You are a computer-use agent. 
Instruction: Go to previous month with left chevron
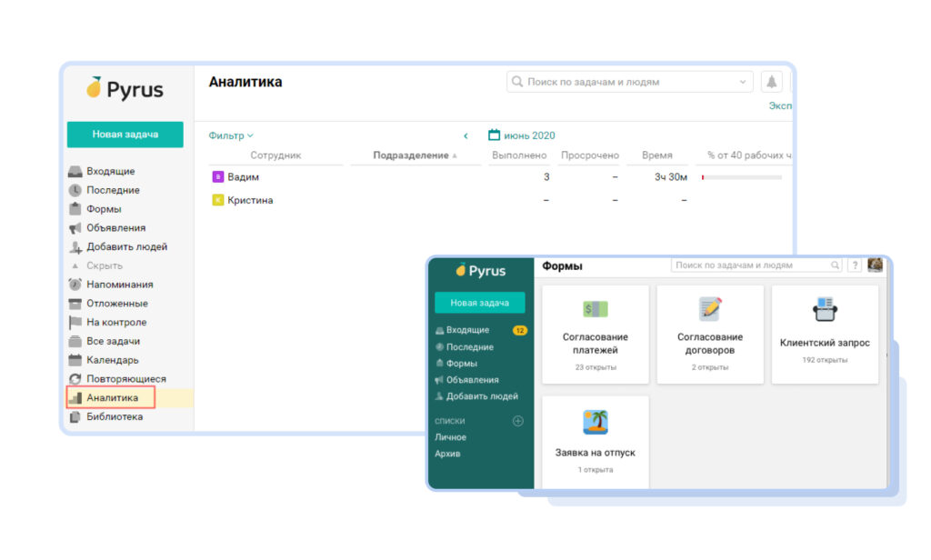pyautogui.click(x=465, y=136)
